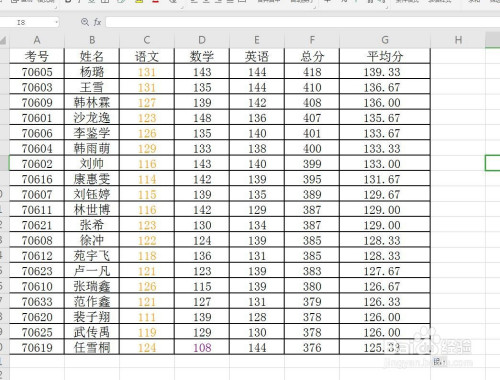Click the exam number cell 70603
Viewport: 500px width, 380px height.
[37, 87]
